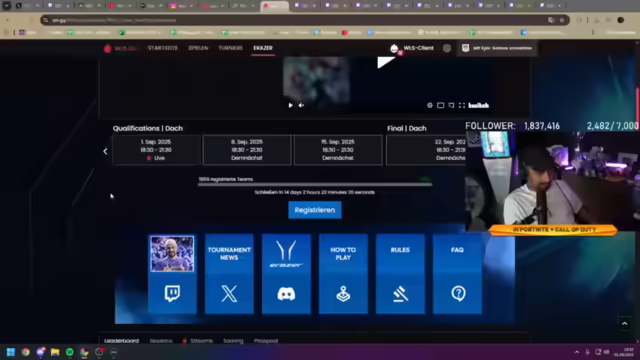Show hidden system tray icons
Image resolution: width=640 pixels, height=360 pixels.
(x=576, y=352)
